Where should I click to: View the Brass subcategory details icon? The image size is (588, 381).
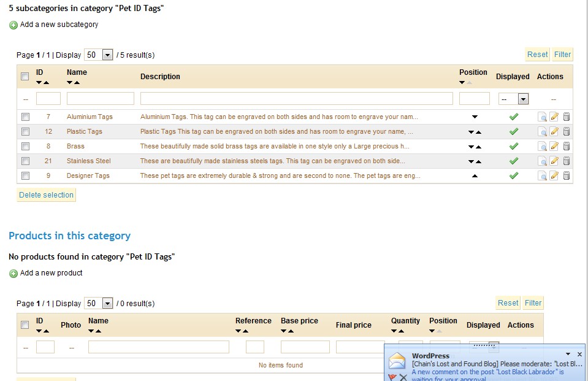542,146
